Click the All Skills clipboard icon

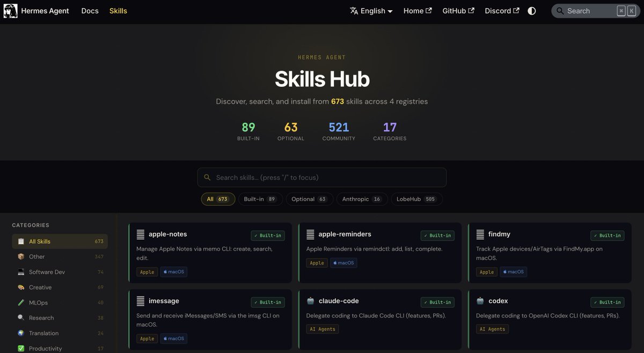21,241
